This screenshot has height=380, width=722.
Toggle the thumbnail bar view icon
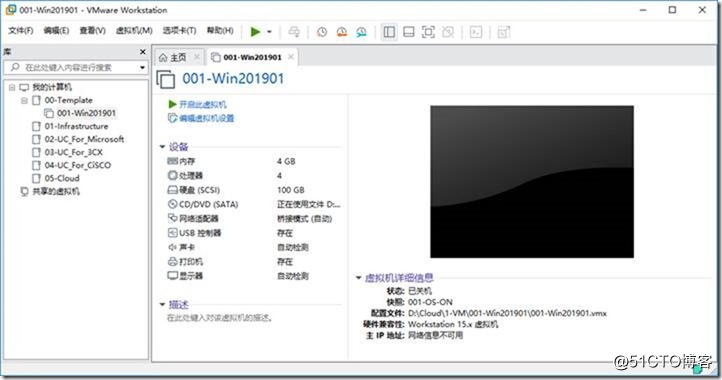[408, 32]
